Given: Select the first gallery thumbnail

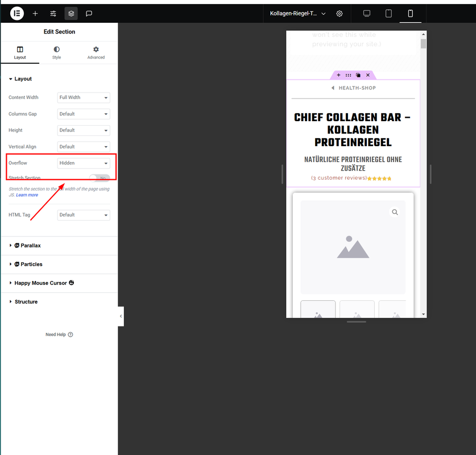Looking at the screenshot, I should tap(318, 309).
